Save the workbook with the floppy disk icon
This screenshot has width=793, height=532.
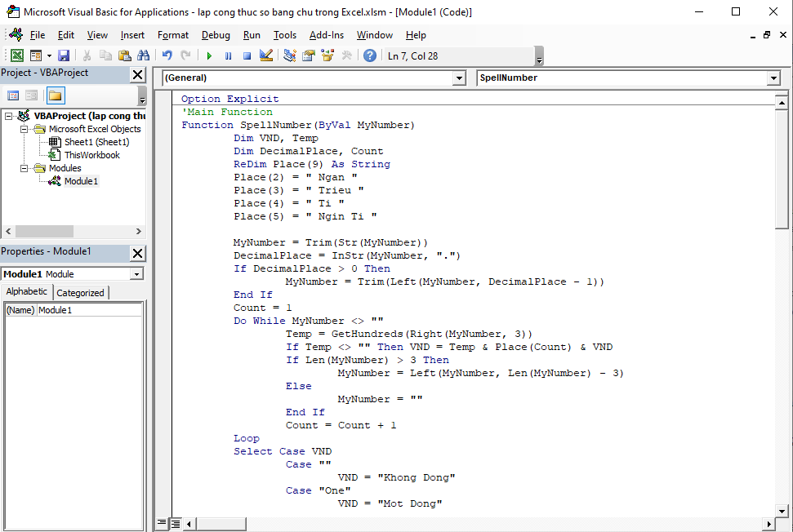coord(63,55)
